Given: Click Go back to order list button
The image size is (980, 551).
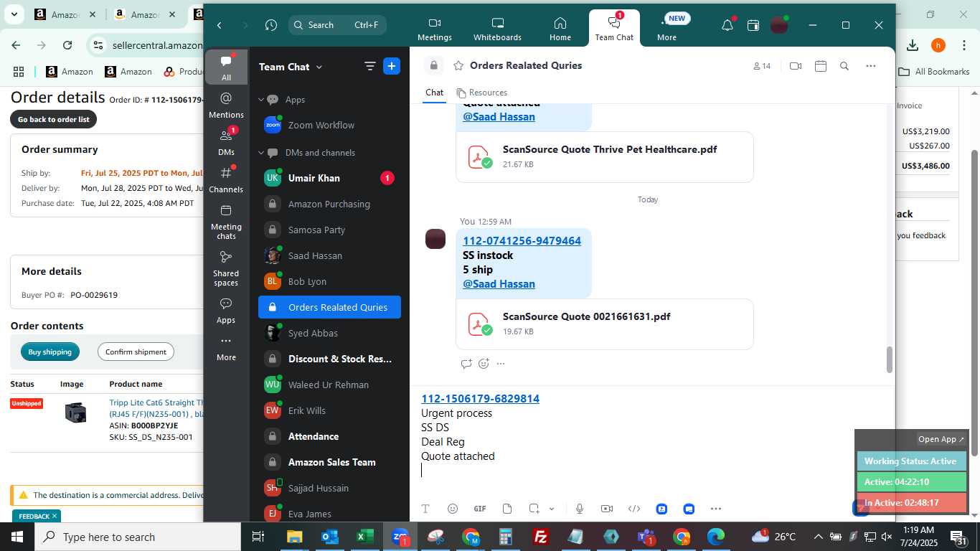Looking at the screenshot, I should click(53, 119).
